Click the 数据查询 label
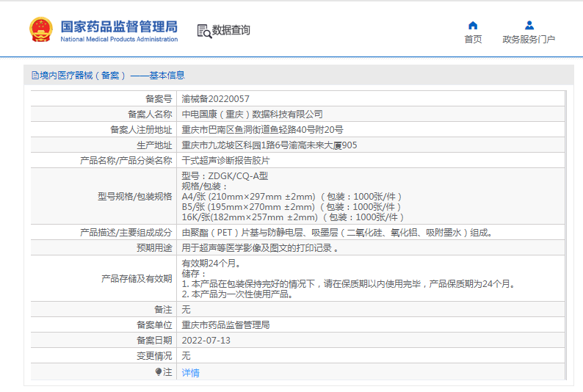Screen dimensions: 583x392 click(x=231, y=30)
